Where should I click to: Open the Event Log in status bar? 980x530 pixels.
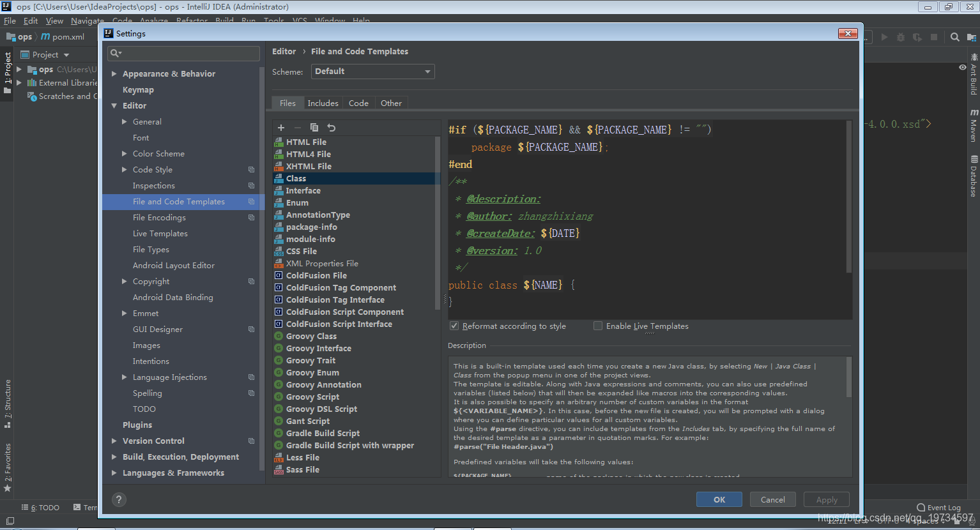pyautogui.click(x=938, y=508)
